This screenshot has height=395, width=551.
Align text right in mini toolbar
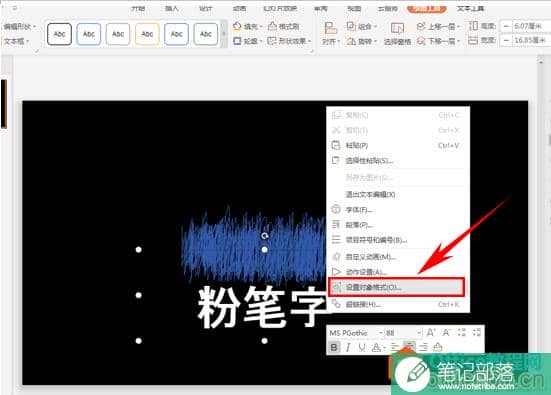(x=423, y=347)
